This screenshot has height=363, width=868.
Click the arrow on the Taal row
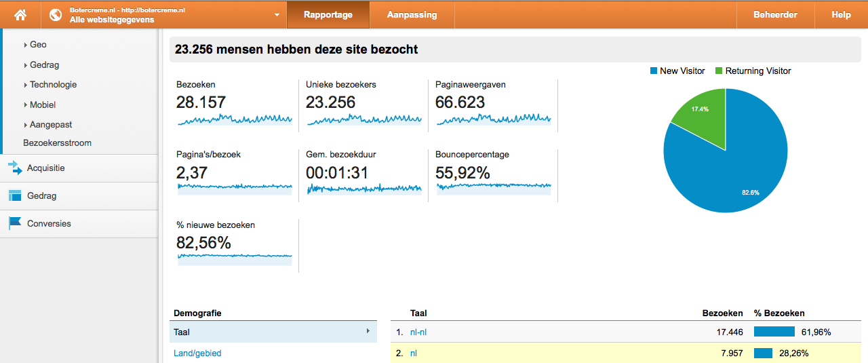click(x=368, y=331)
